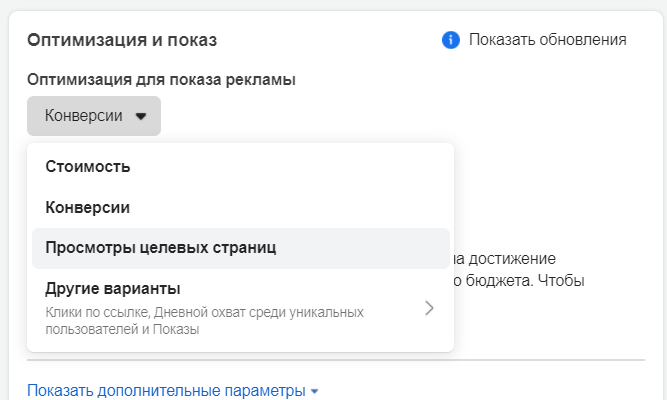Choose the Конверсии option in the list

tap(88, 207)
